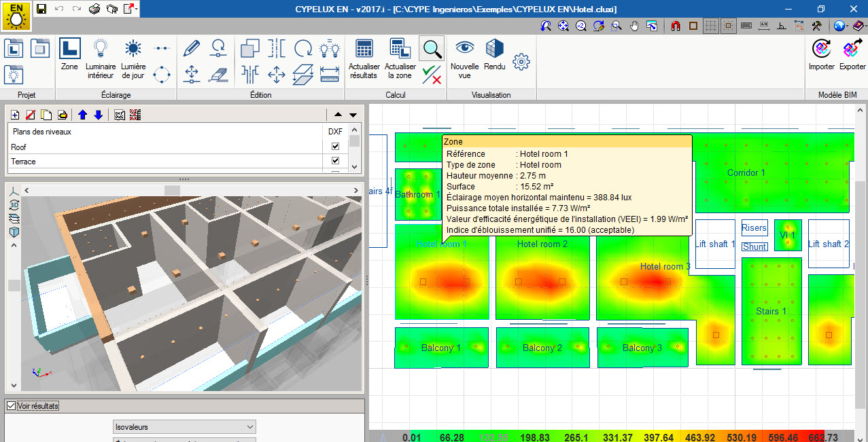The width and height of the screenshot is (868, 442).
Task: Toggle the brown square frame icon
Action: click(x=693, y=26)
